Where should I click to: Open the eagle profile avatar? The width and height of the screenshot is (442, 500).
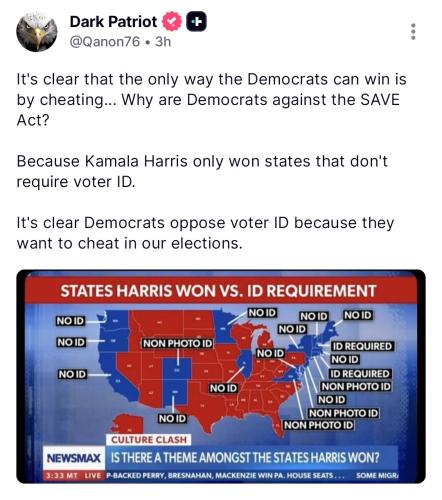pos(37,31)
